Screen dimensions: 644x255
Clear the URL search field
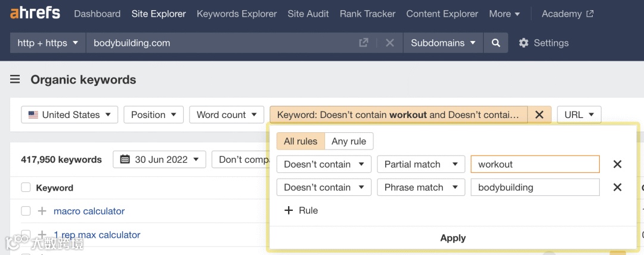[x=390, y=43]
